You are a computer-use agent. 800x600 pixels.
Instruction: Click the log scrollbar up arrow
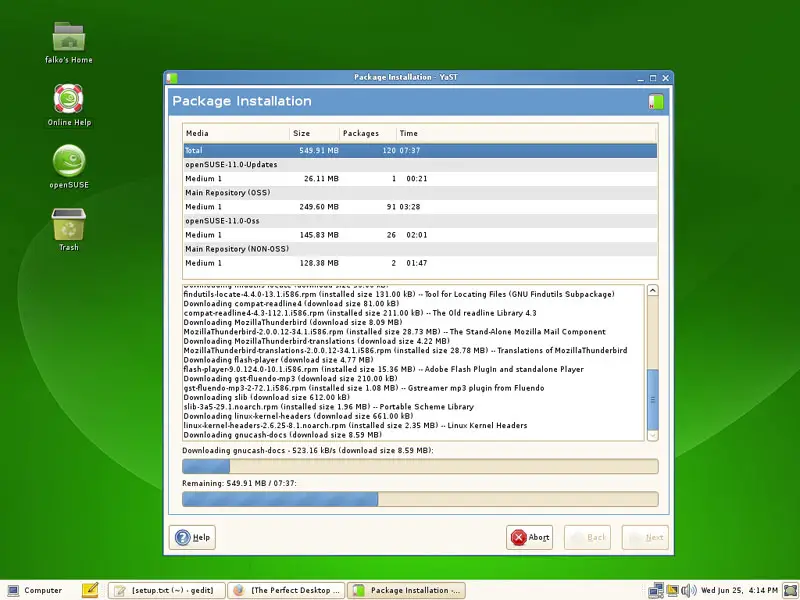click(653, 290)
